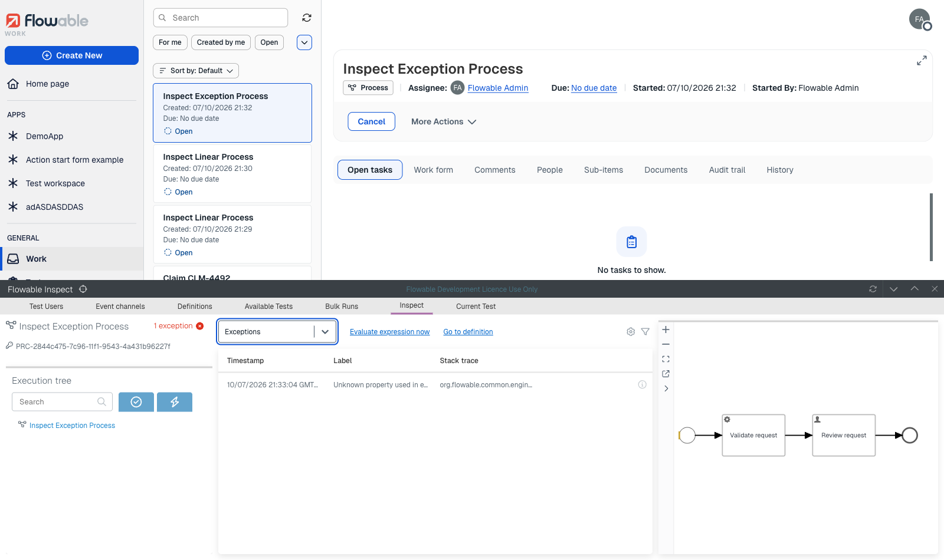Image resolution: width=944 pixels, height=560 pixels.
Task: Click the Stack trace column header
Action: [459, 361]
